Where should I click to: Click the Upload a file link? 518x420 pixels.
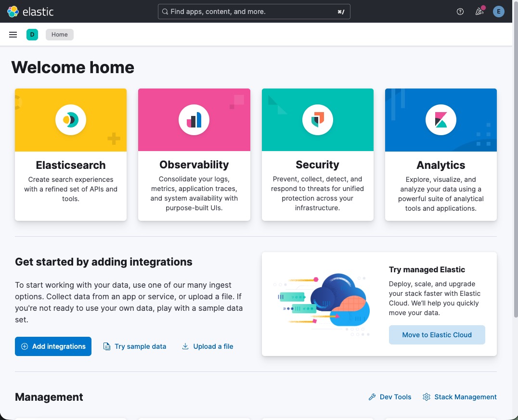[x=208, y=346]
